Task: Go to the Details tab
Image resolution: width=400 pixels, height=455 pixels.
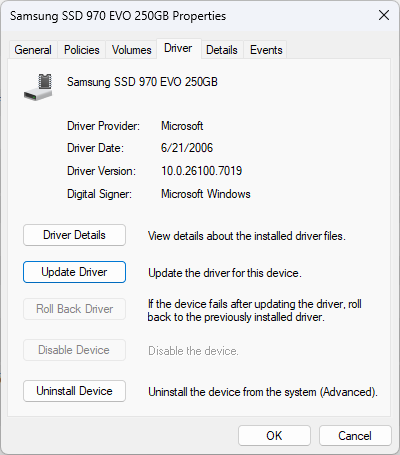Action: [222, 50]
